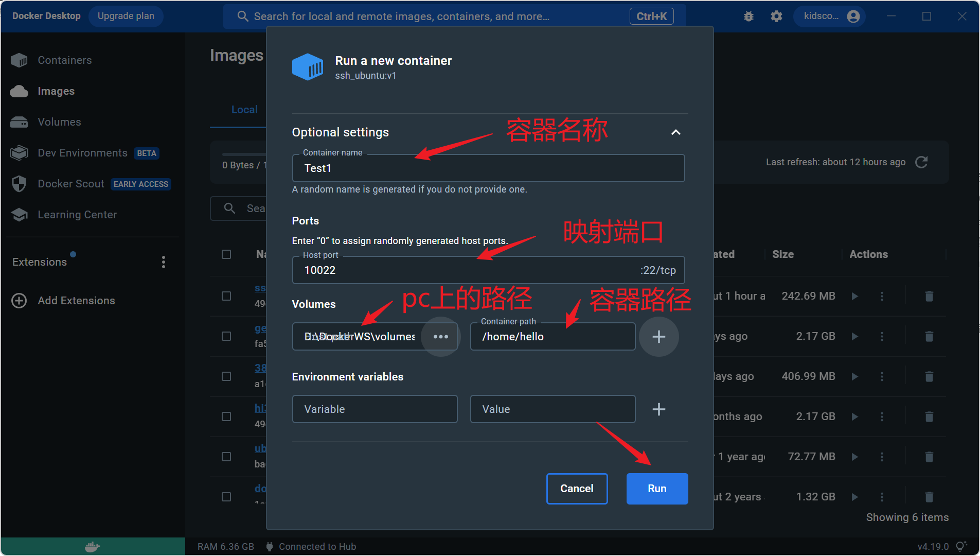Viewport: 980px width, 556px height.
Task: Open Extensions three-dot menu
Action: tap(164, 262)
